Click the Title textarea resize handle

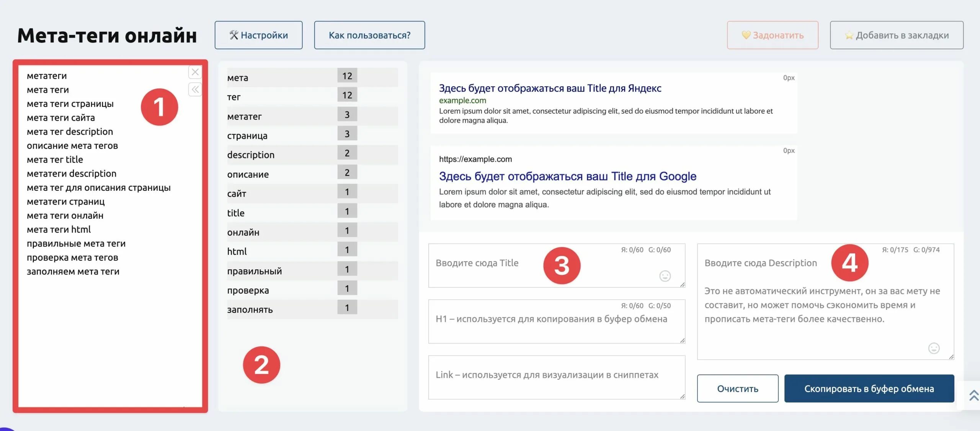[x=682, y=285]
